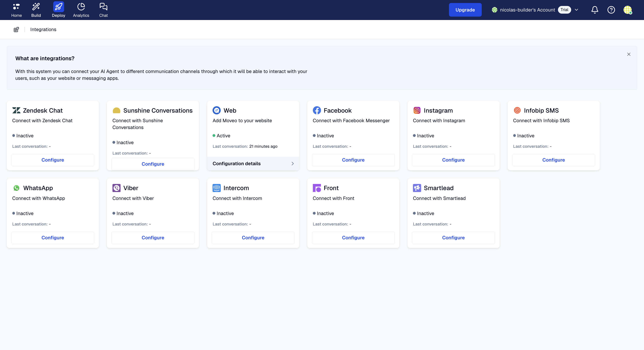Click 'Add Moveo to your website' text
The image size is (644, 350).
pos(242,120)
